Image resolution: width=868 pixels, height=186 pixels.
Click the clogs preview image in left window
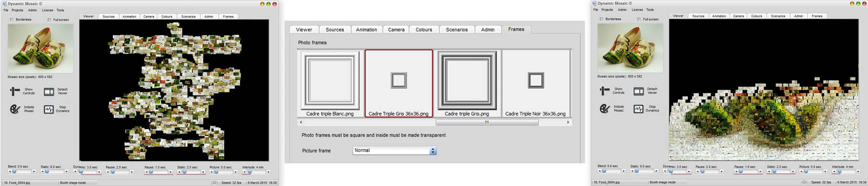coord(41,48)
